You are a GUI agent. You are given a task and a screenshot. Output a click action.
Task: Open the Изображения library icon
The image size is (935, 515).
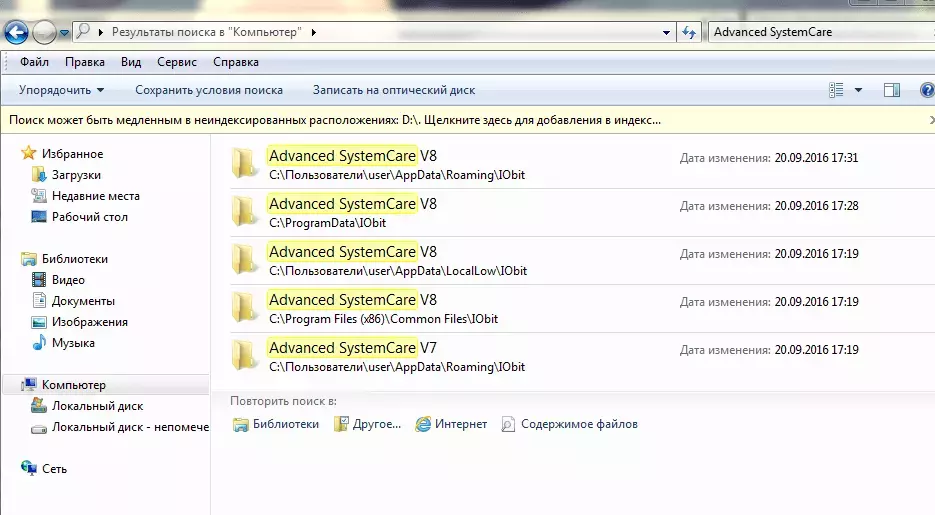tap(39, 322)
